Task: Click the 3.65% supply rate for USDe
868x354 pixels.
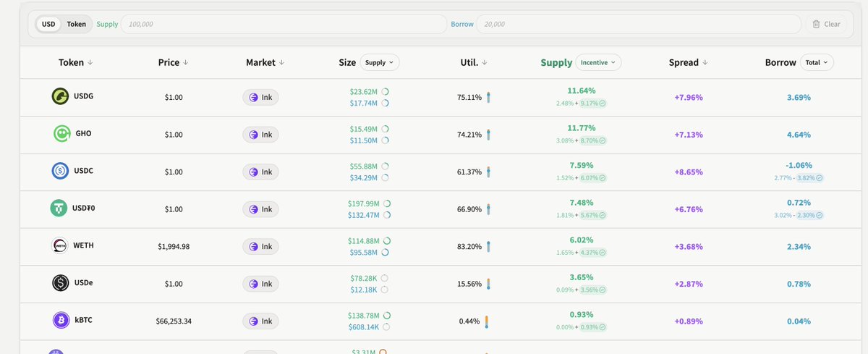Action: [582, 277]
